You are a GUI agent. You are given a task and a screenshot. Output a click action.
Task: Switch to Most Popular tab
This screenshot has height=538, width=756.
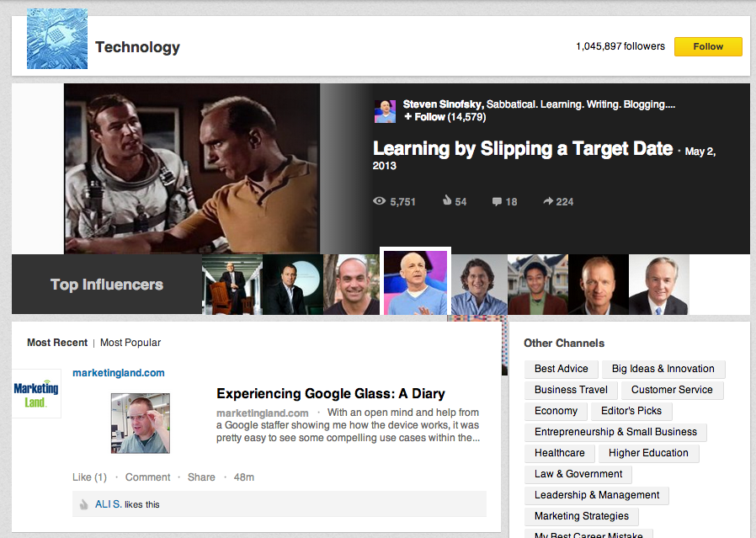tap(130, 343)
